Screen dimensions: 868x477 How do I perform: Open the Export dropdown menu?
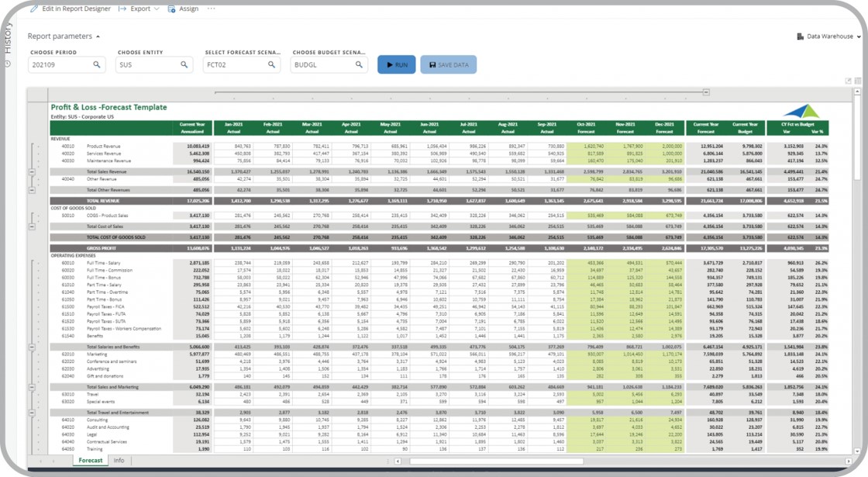point(139,9)
